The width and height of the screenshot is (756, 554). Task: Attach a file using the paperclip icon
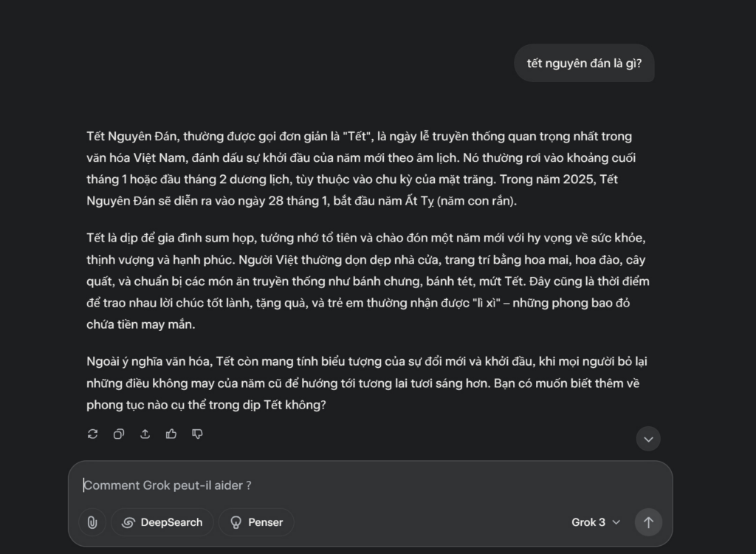tap(92, 522)
